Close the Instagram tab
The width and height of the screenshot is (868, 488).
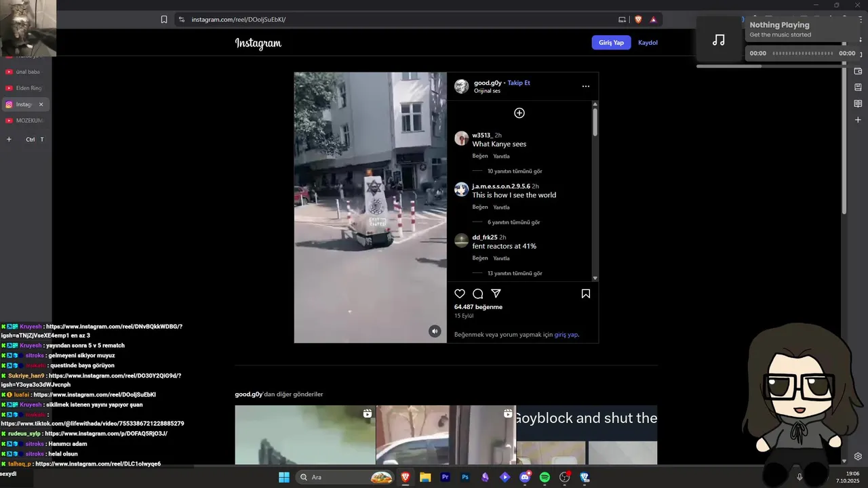(x=41, y=104)
